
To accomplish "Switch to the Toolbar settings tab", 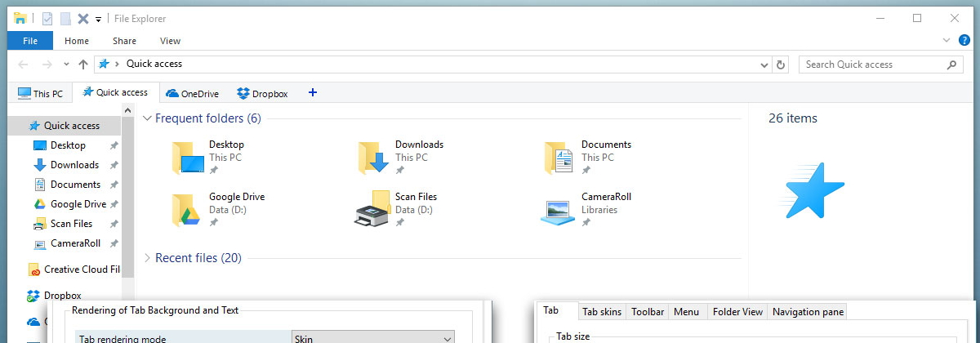I will [x=648, y=312].
